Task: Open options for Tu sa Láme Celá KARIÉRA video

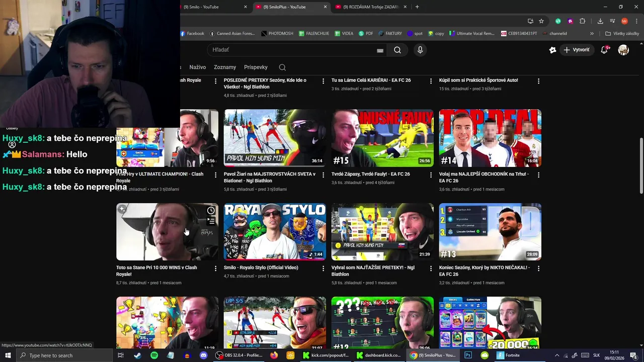Action: pyautogui.click(x=431, y=81)
